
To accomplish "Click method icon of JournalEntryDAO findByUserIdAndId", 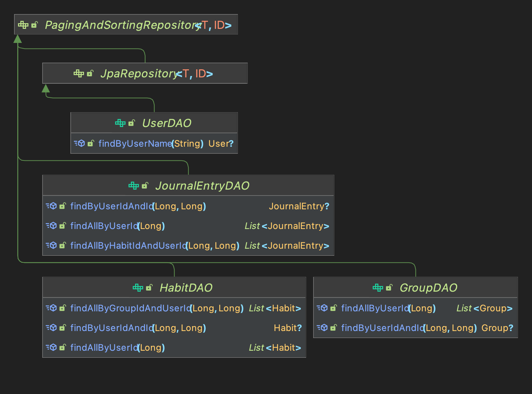I will [x=51, y=206].
